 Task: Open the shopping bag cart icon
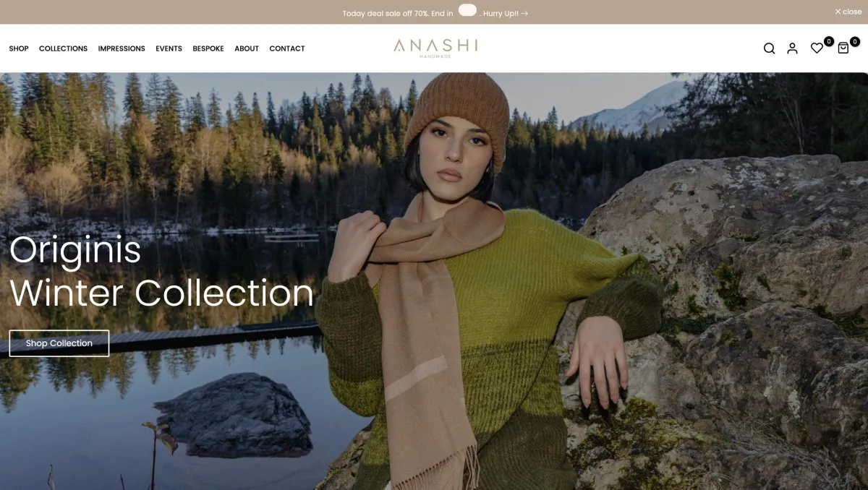[843, 48]
